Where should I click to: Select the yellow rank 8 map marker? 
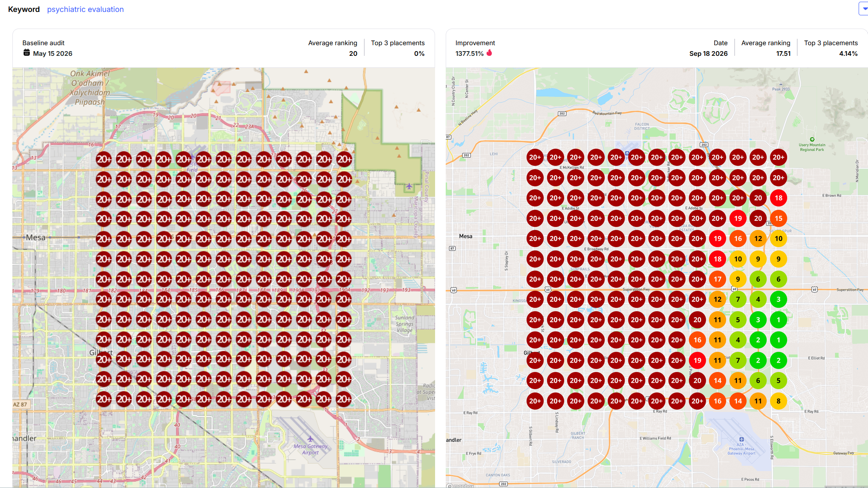coord(778,401)
